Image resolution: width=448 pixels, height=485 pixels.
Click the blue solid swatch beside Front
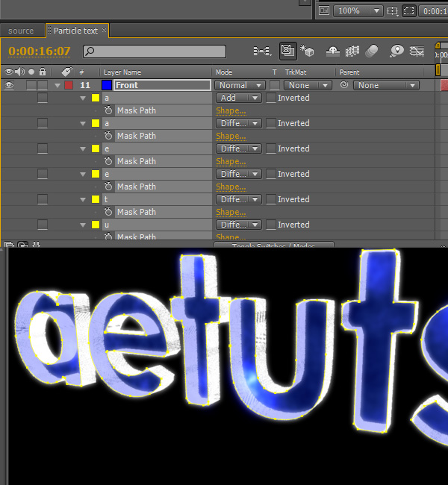click(107, 85)
